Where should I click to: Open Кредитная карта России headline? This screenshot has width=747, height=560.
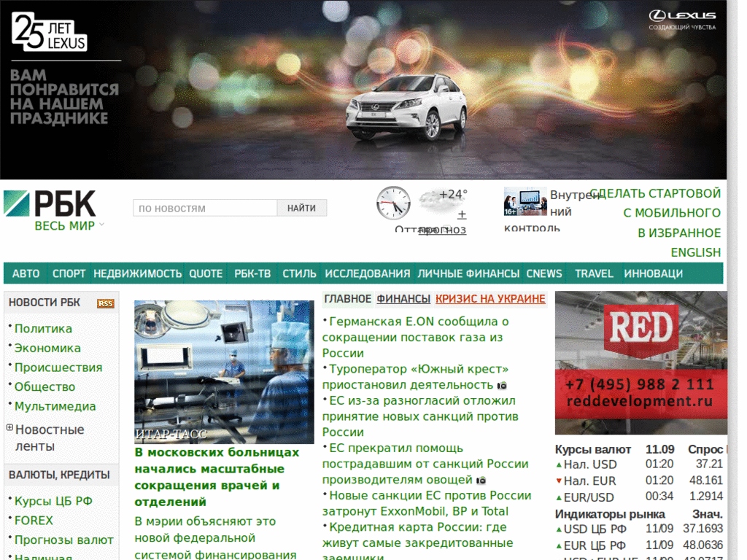point(418,542)
